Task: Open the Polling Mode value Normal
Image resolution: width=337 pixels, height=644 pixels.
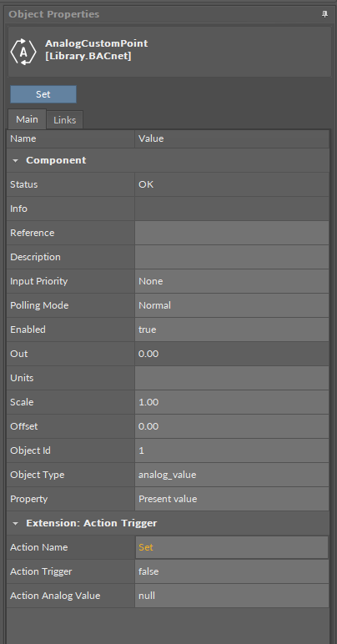Action: pos(232,305)
